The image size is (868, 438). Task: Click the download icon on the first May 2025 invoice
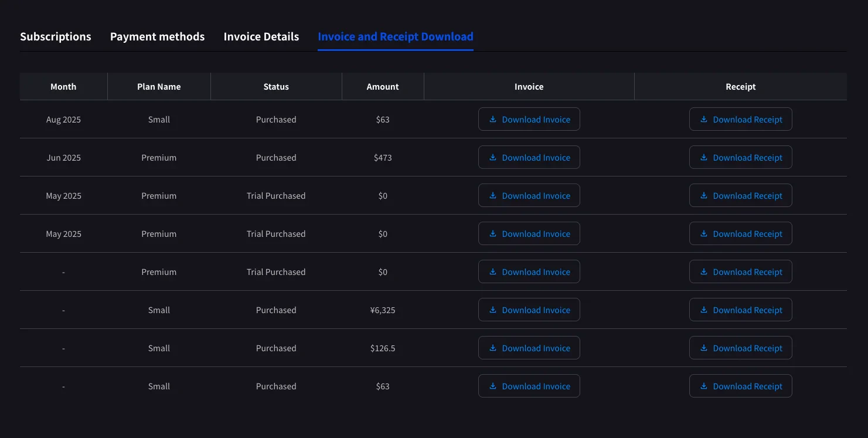point(493,195)
